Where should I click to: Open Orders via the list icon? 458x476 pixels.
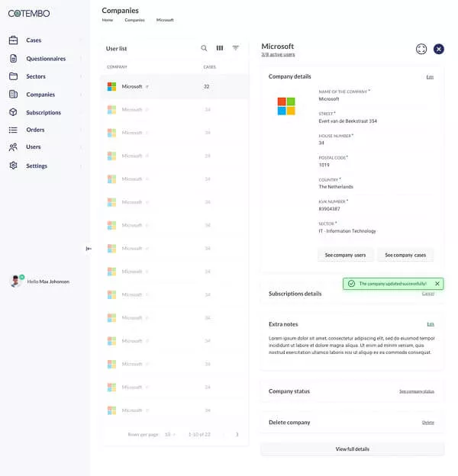13,130
